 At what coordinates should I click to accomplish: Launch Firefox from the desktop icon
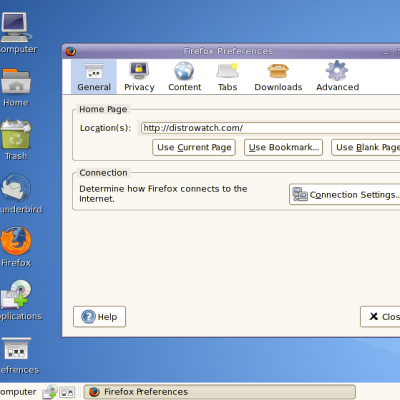tap(16, 247)
